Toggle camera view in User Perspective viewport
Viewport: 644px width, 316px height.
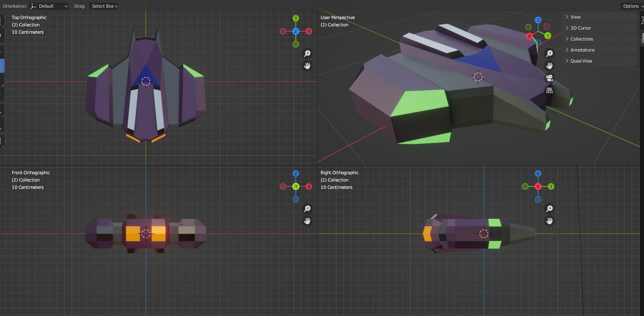coord(549,78)
